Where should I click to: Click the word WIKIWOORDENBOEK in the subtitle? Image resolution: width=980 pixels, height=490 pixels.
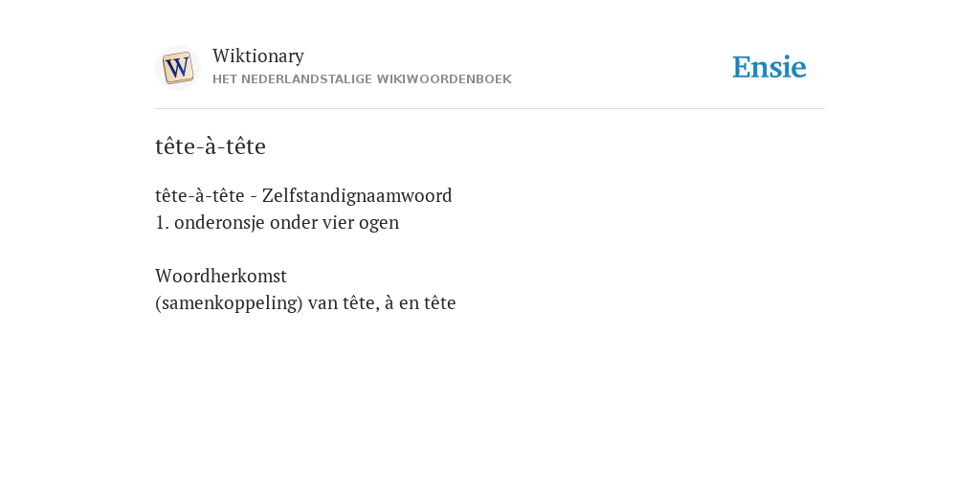[444, 79]
